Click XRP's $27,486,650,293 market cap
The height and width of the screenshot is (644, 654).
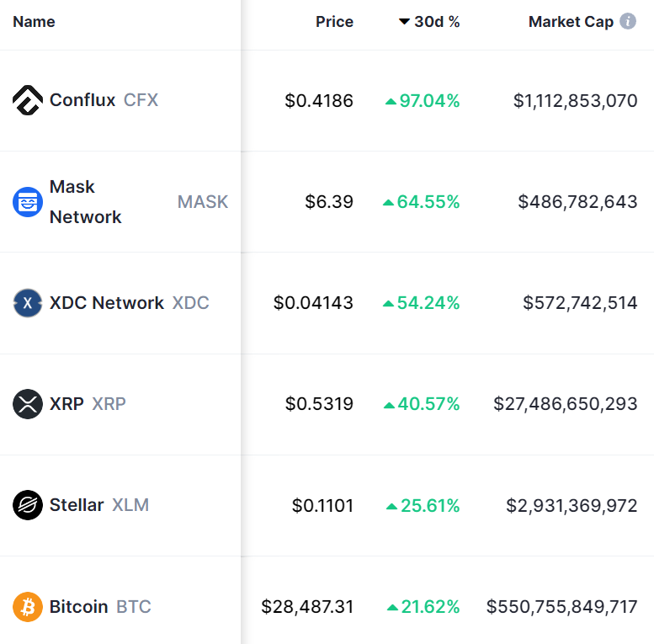point(566,404)
